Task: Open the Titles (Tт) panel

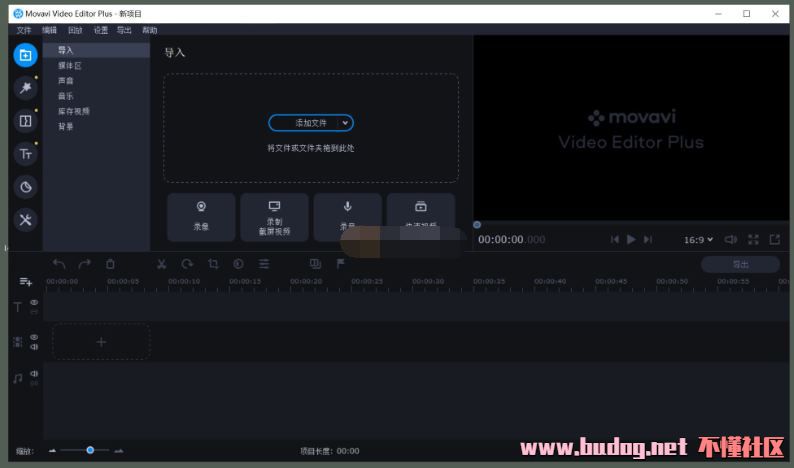Action: [x=26, y=154]
